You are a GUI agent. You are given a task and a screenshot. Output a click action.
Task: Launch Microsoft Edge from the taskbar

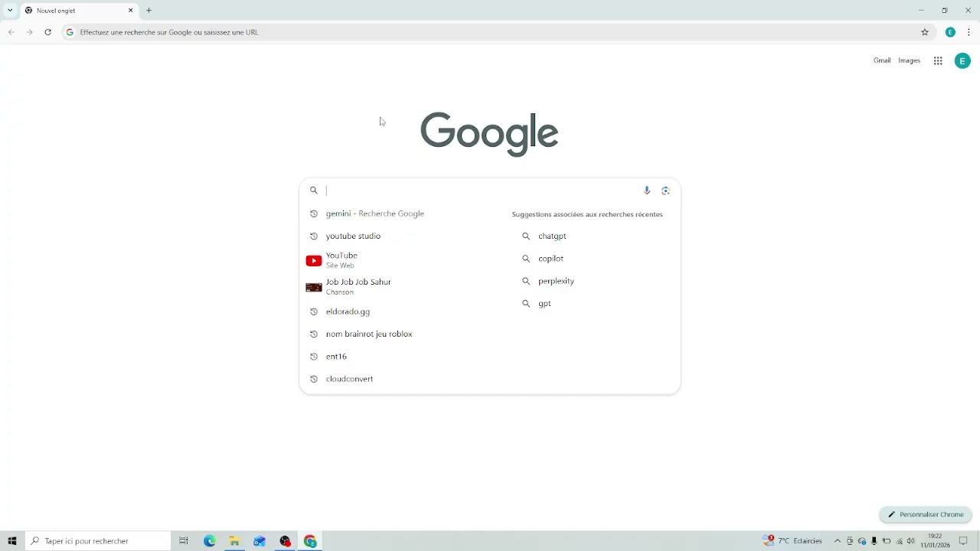click(x=210, y=541)
